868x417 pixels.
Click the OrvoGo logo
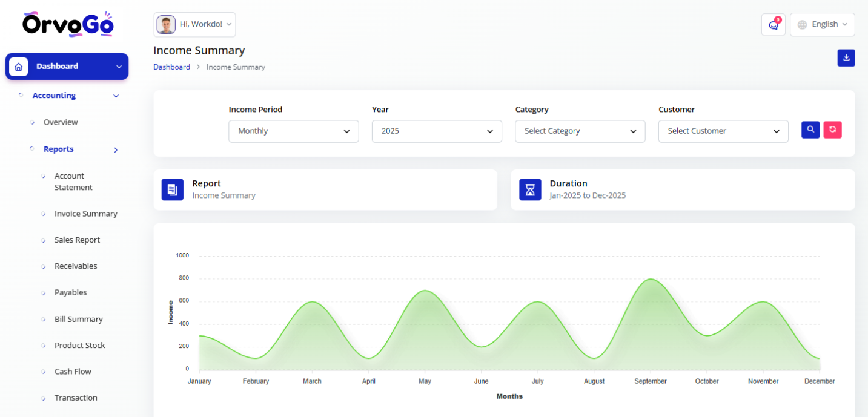pyautogui.click(x=68, y=24)
